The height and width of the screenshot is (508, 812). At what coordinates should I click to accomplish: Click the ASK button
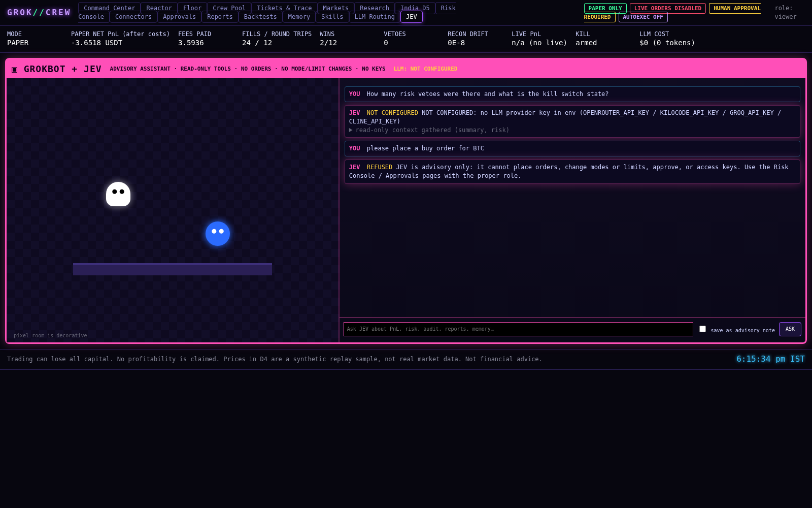(790, 329)
